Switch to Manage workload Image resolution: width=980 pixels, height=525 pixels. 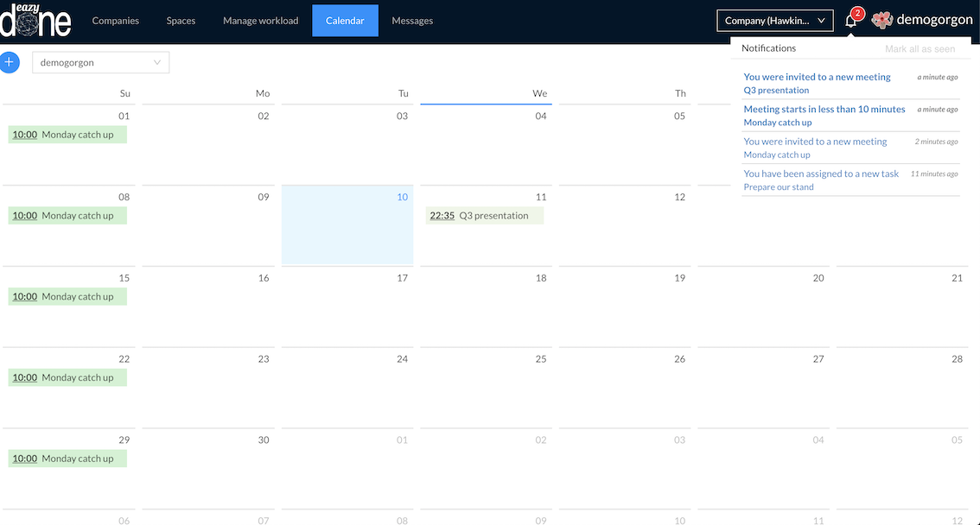pyautogui.click(x=261, y=21)
